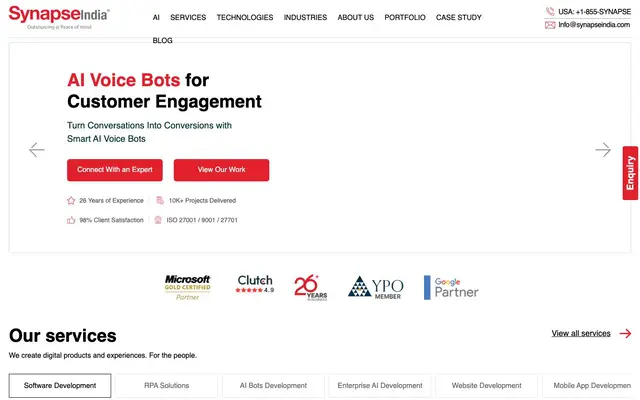Click the red arrow next to View all services
The image size is (640, 400).
[x=625, y=333]
